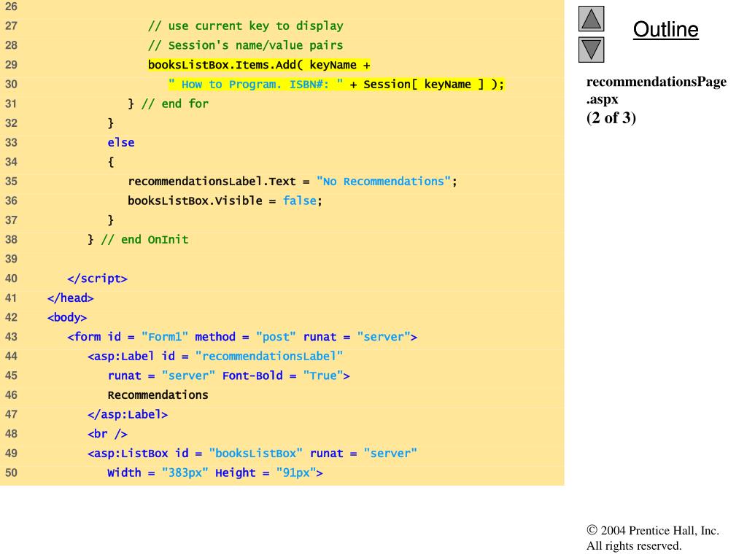
Task: Open the Outline link
Action: point(665,29)
